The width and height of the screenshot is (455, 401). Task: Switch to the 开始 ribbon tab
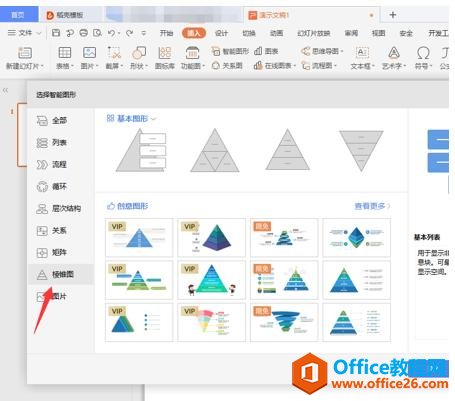pyautogui.click(x=166, y=33)
